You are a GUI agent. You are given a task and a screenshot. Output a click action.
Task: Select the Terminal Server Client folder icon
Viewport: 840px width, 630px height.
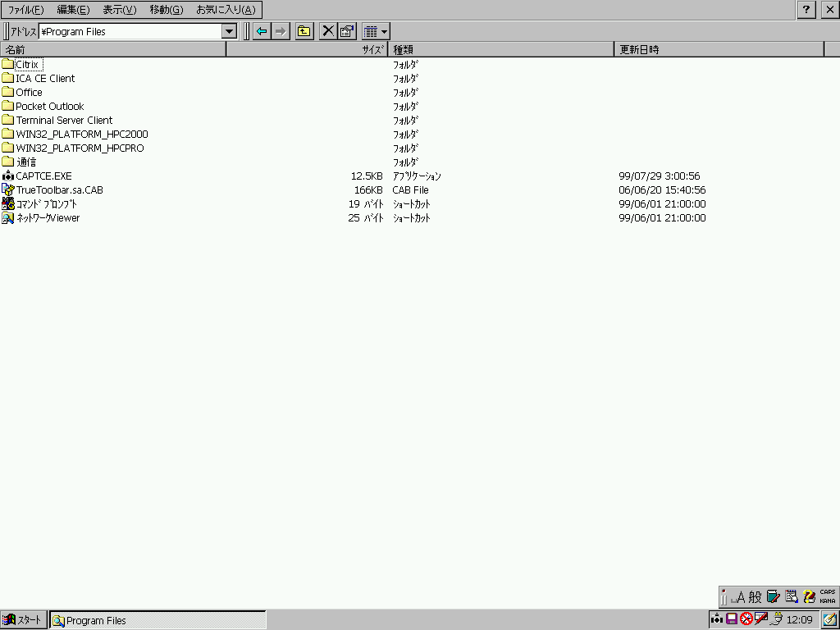[x=7, y=120]
